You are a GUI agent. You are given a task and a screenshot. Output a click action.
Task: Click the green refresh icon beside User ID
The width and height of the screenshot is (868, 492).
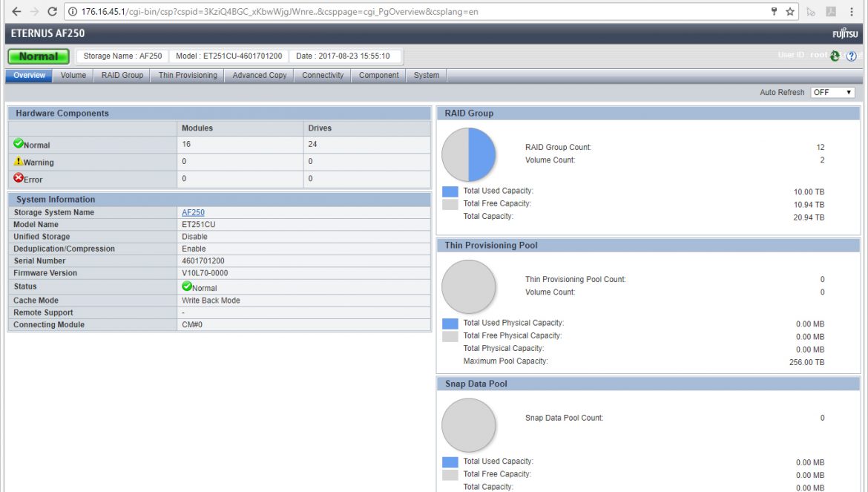835,56
